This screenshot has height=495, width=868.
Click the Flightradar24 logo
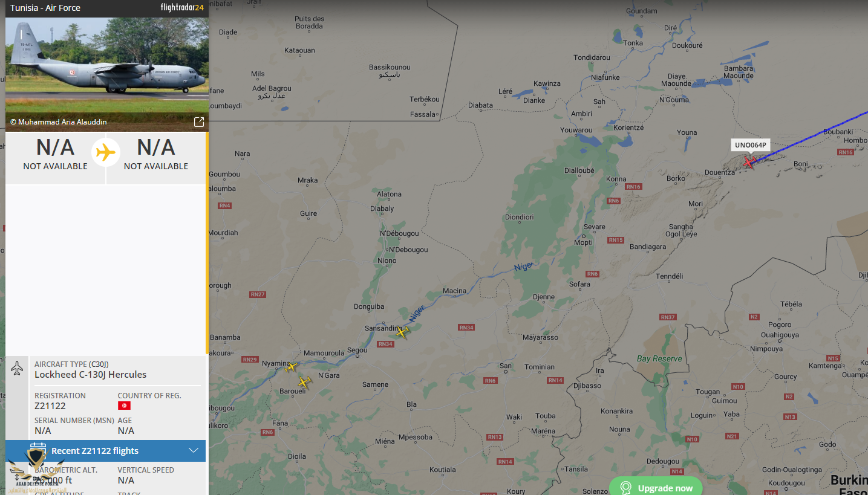182,8
